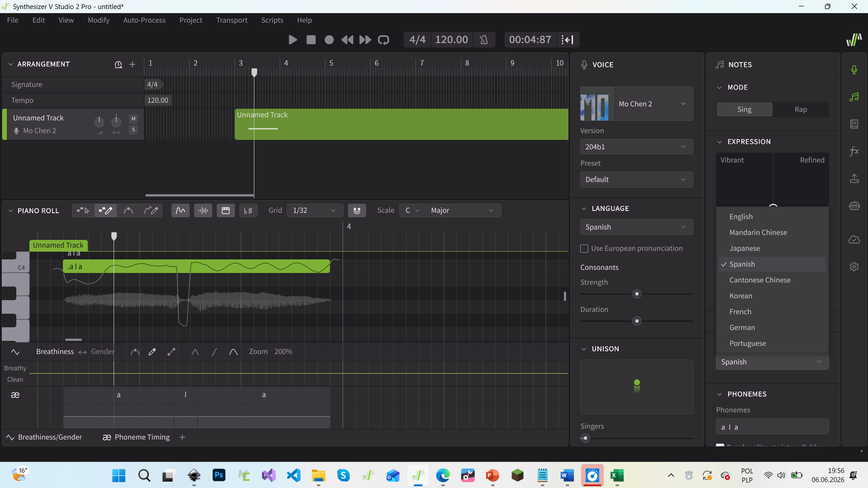Choose Japanese from the language list

pos(773,249)
